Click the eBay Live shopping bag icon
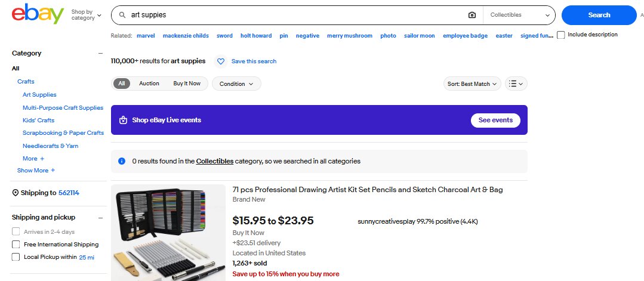The height and width of the screenshot is (281, 644). [x=123, y=120]
